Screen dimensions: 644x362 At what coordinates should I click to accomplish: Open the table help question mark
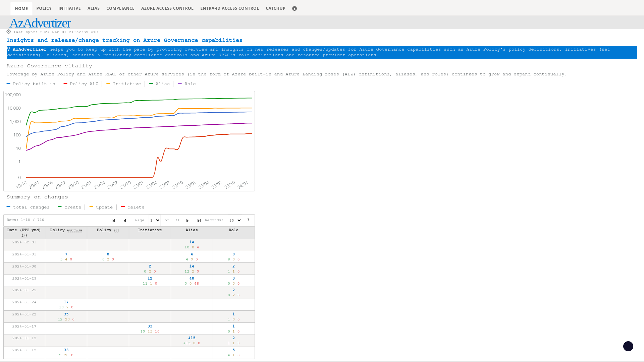248,220
